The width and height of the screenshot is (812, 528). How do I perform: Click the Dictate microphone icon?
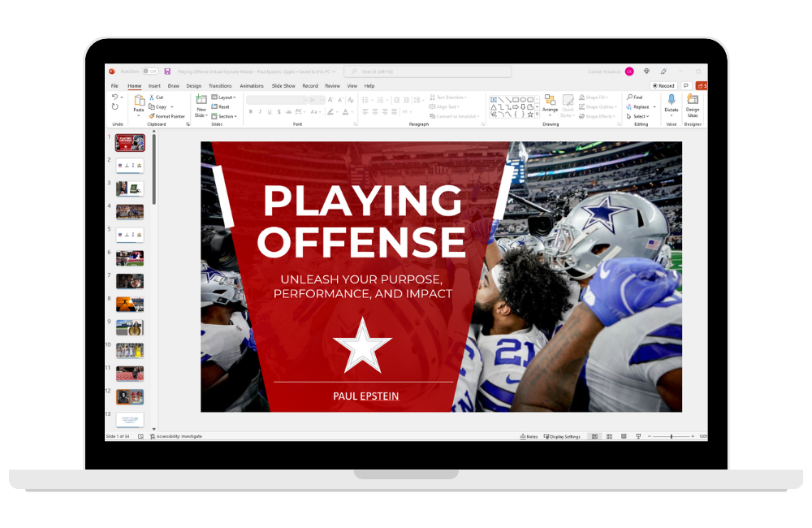coord(672,99)
